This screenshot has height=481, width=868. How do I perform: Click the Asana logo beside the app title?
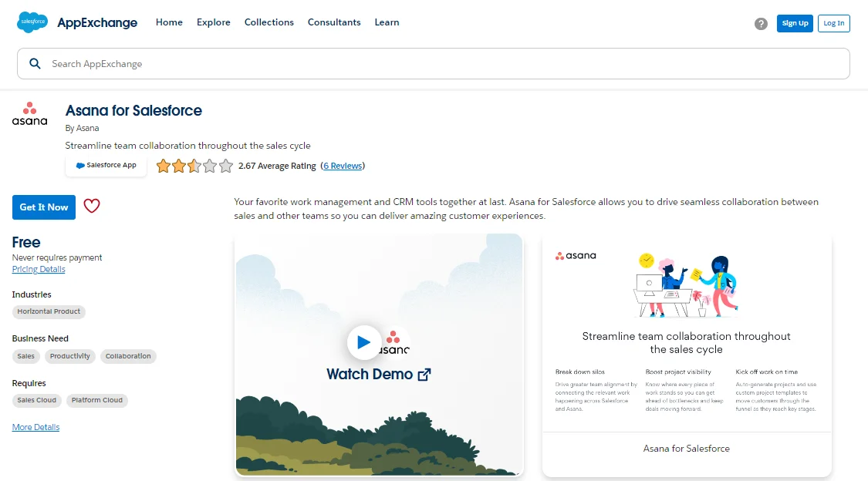[x=29, y=114]
